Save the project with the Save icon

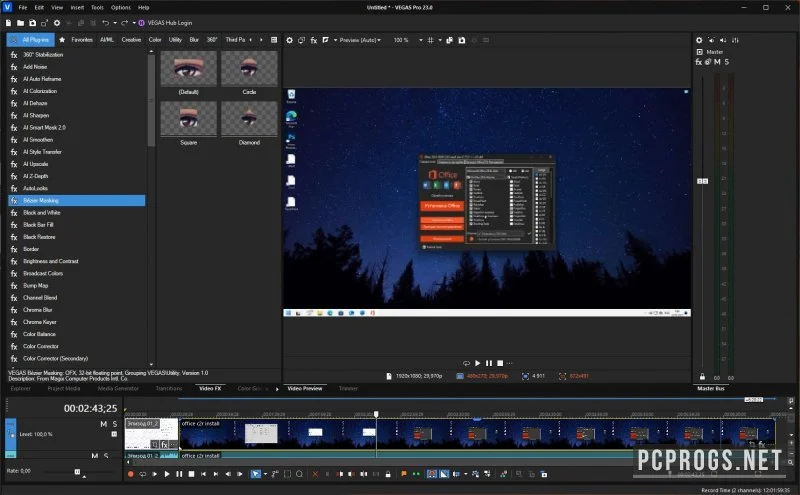coord(33,23)
